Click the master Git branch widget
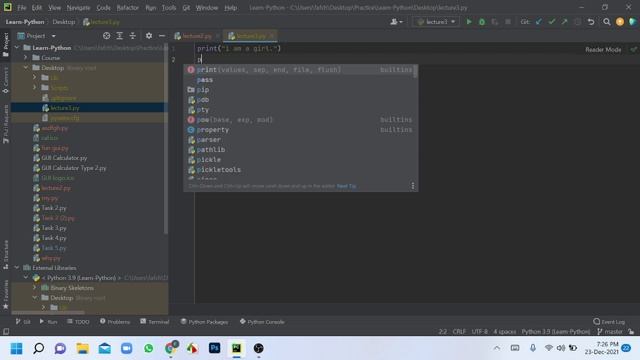The image size is (640, 360). click(610, 331)
